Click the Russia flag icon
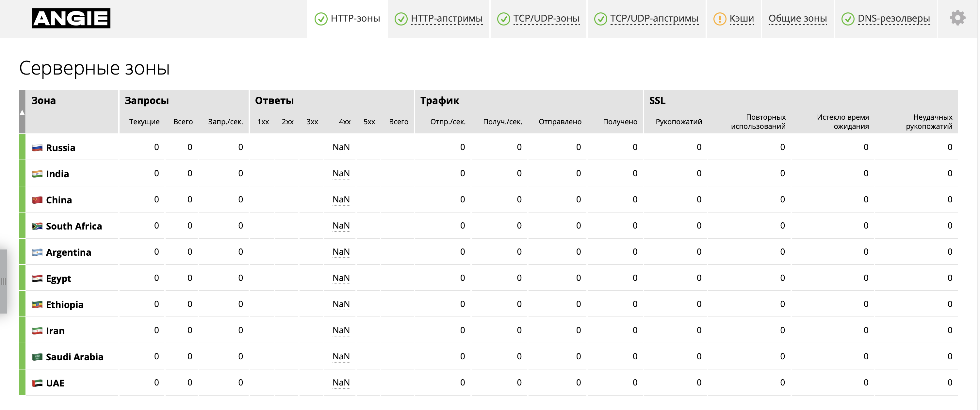The height and width of the screenshot is (410, 980). click(37, 148)
